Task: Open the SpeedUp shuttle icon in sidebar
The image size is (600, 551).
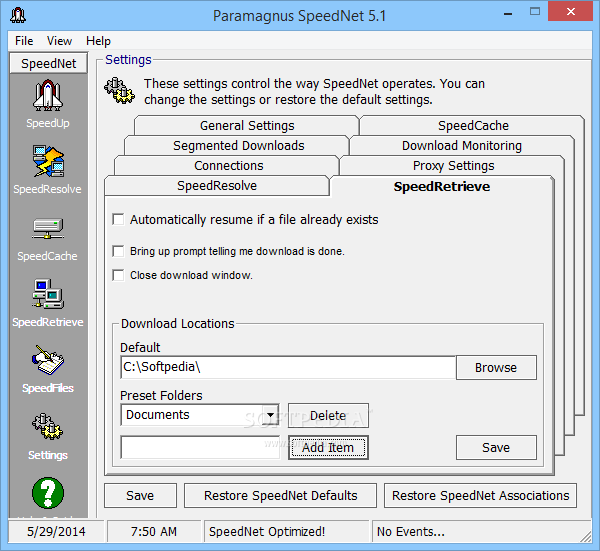Action: [48, 96]
